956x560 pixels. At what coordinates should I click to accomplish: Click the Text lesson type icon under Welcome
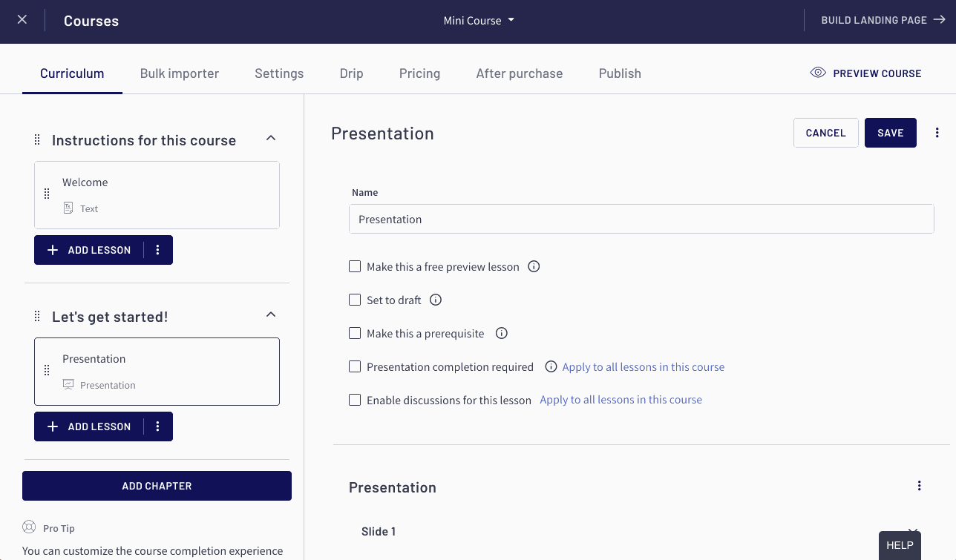(67, 208)
